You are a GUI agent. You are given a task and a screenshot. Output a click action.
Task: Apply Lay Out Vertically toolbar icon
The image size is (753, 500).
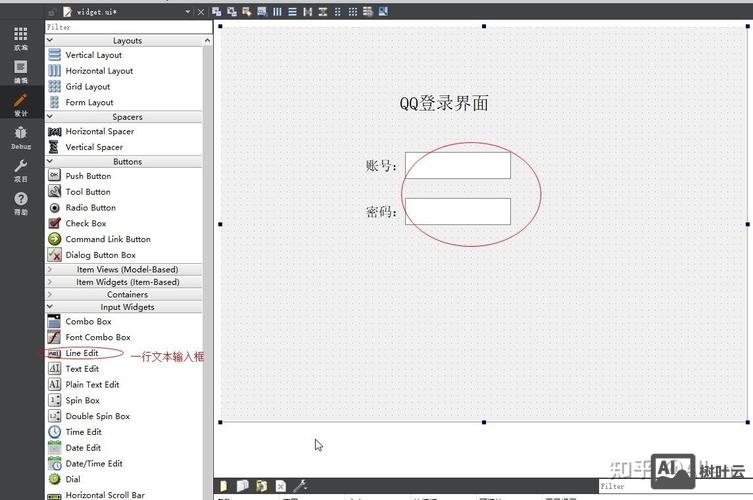292,12
